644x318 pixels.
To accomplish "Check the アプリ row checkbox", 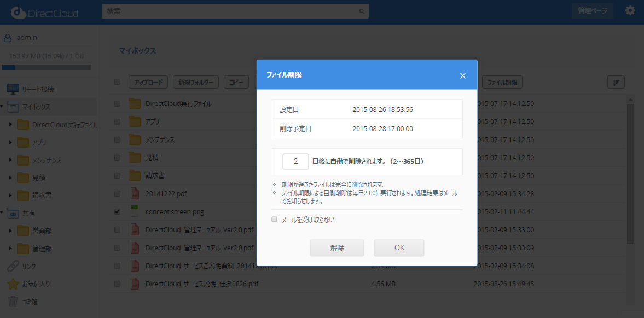I will [117, 121].
